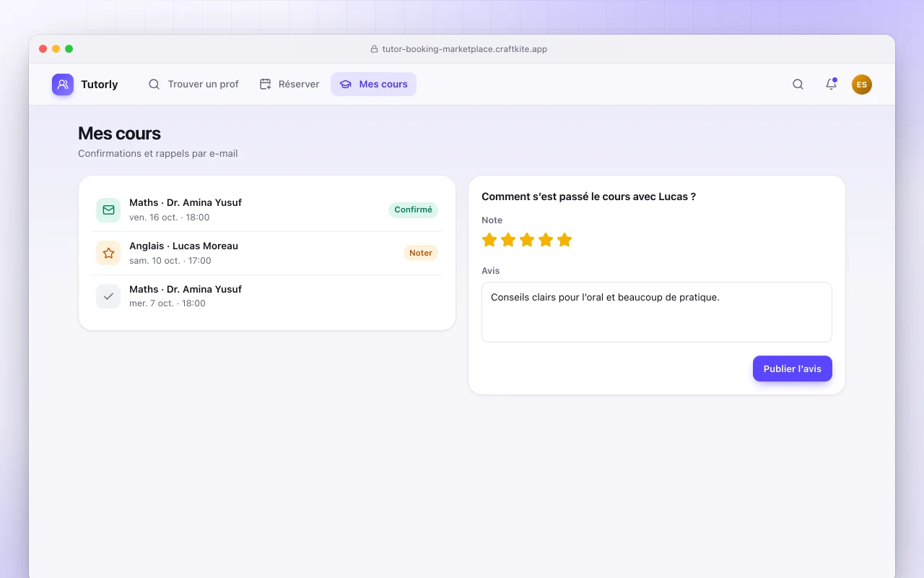Select the Mes cours tab

374,85
